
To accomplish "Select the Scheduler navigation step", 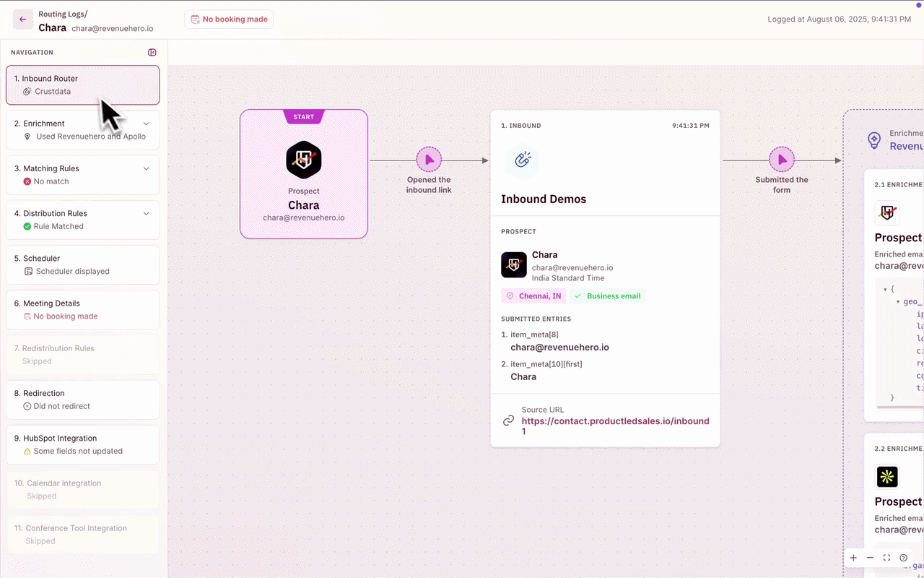I will 82,264.
